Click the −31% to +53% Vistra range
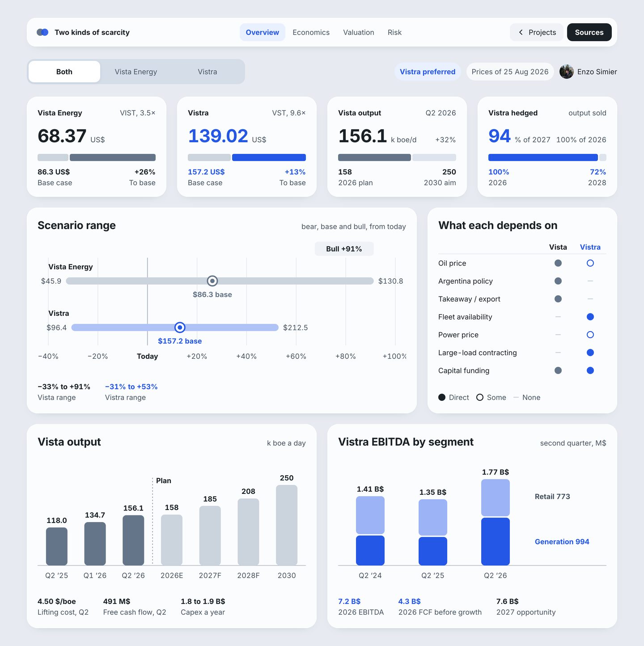 [131, 387]
